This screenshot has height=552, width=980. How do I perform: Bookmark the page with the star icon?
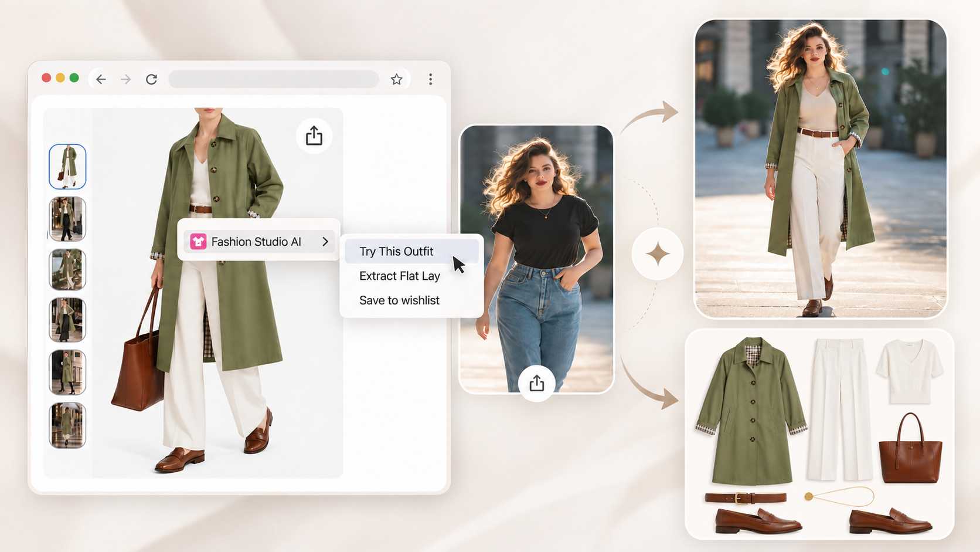pos(397,79)
